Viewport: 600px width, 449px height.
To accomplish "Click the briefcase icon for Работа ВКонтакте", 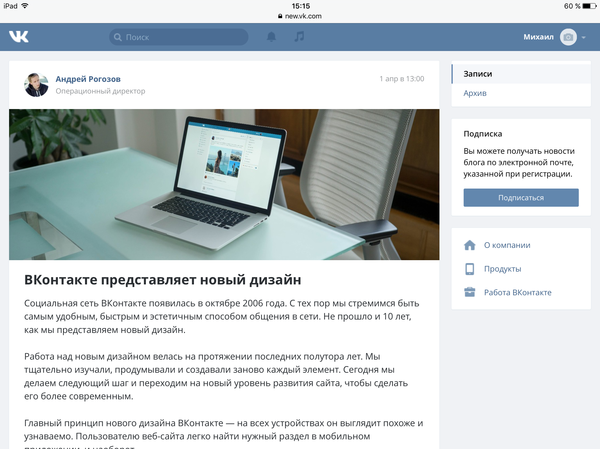I will click(x=470, y=292).
